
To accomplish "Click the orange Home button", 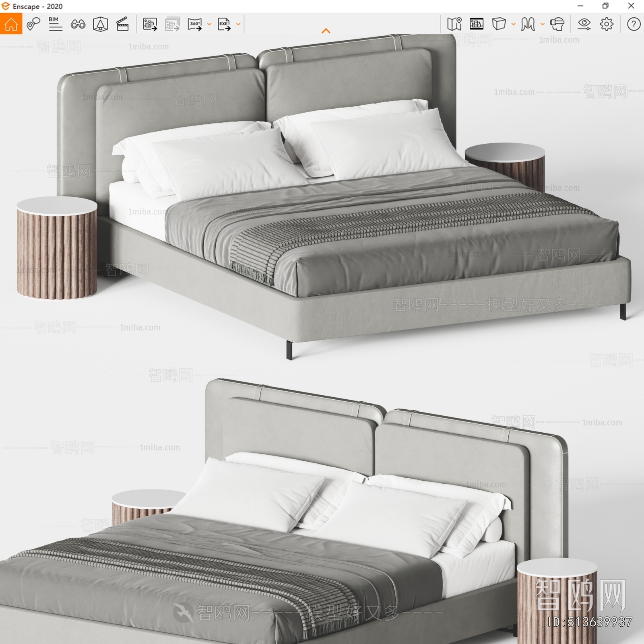I will tap(11, 24).
